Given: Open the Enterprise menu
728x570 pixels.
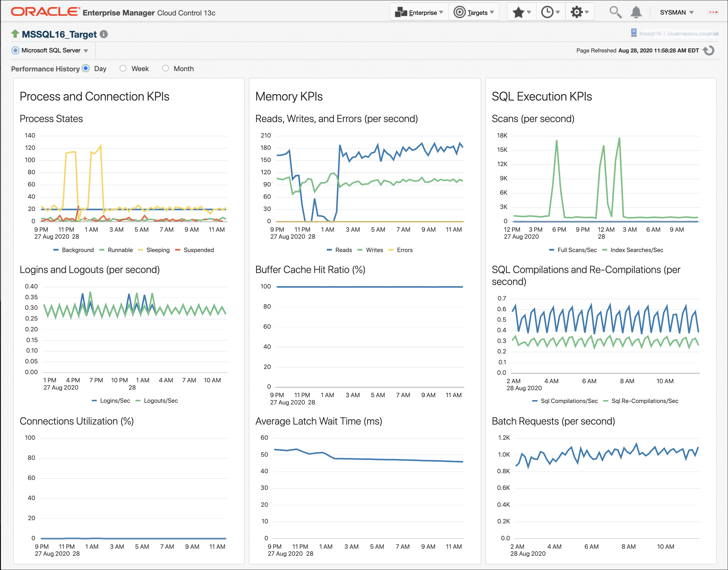Looking at the screenshot, I should (419, 12).
